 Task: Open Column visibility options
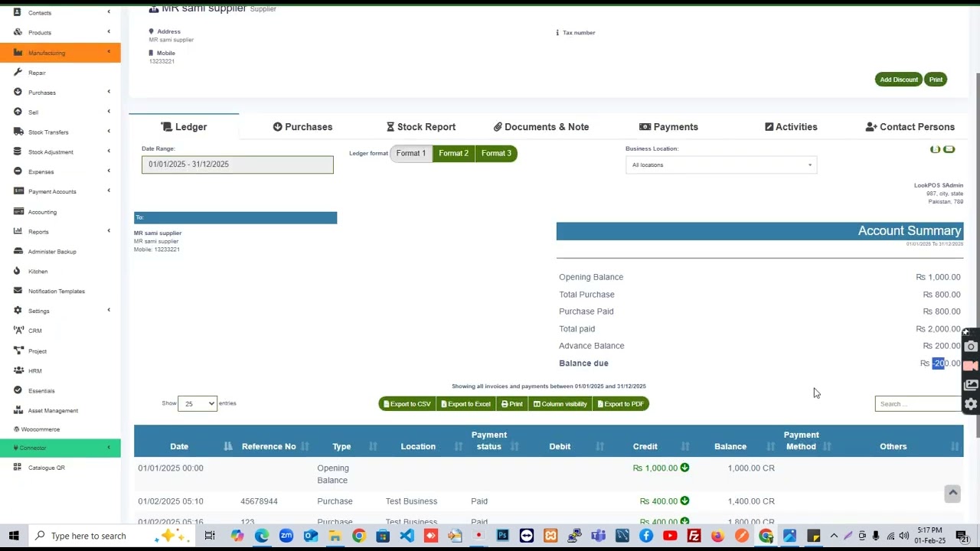560,404
